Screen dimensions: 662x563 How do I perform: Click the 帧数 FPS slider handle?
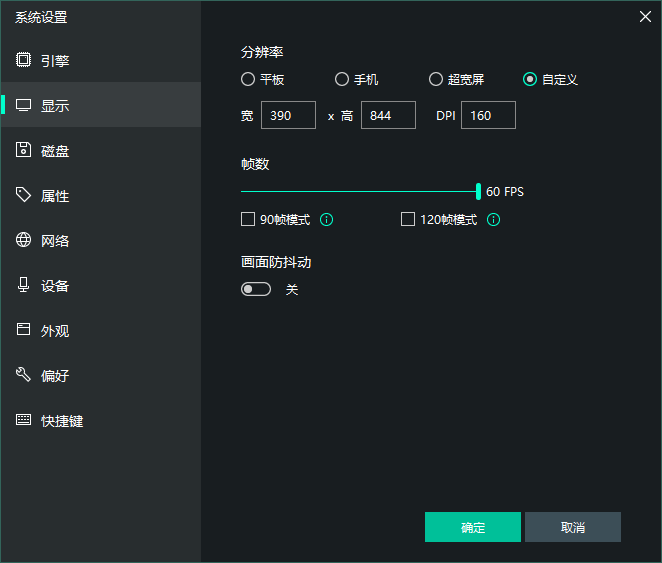[478, 192]
